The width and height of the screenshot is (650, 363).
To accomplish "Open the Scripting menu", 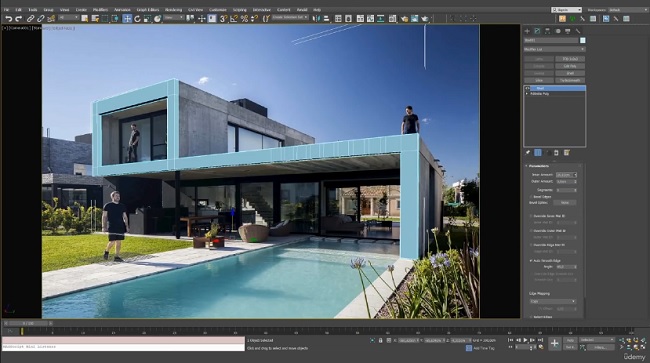I will [x=240, y=10].
